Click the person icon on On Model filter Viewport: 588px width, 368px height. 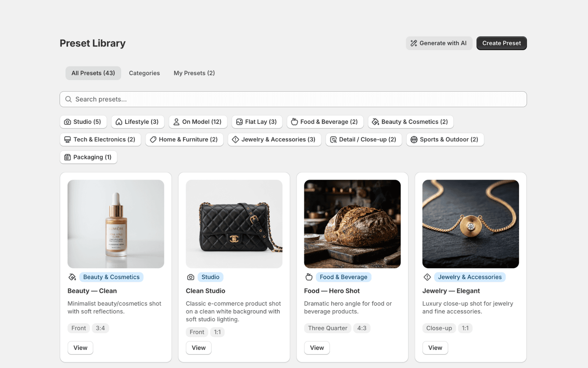(176, 122)
